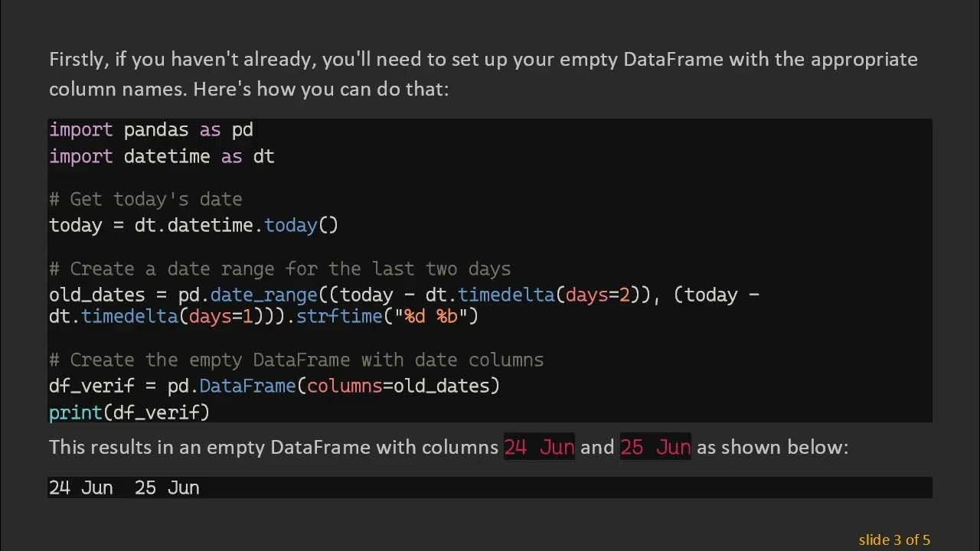Click the 'date_range' function name in code
This screenshot has width=980, height=551.
click(x=263, y=295)
